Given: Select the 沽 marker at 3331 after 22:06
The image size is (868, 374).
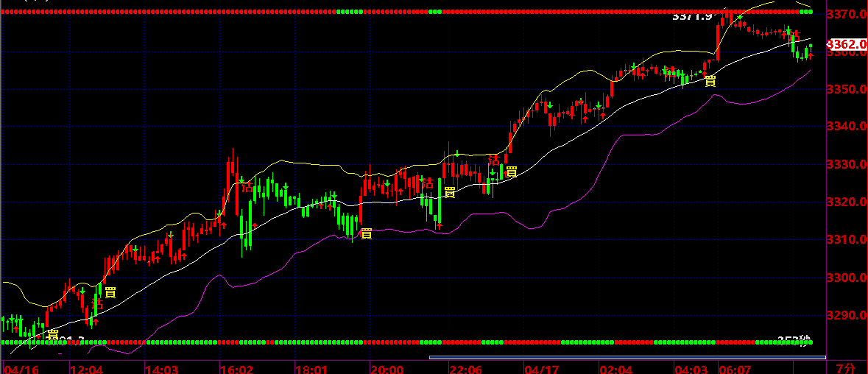Looking at the screenshot, I should tap(493, 161).
